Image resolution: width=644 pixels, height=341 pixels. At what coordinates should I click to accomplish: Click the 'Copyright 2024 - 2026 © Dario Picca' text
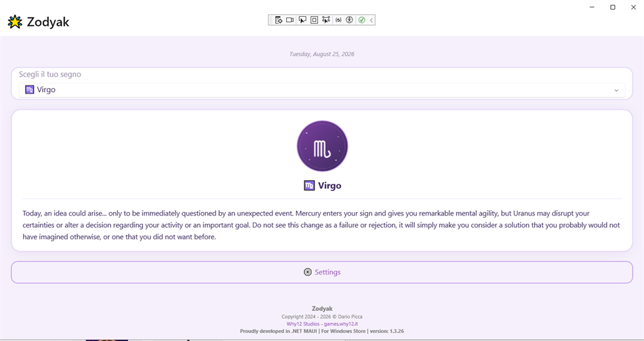(x=322, y=317)
